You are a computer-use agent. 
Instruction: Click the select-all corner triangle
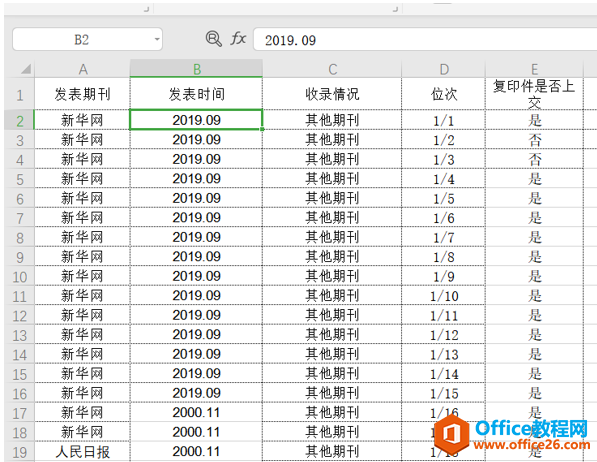pos(26,69)
